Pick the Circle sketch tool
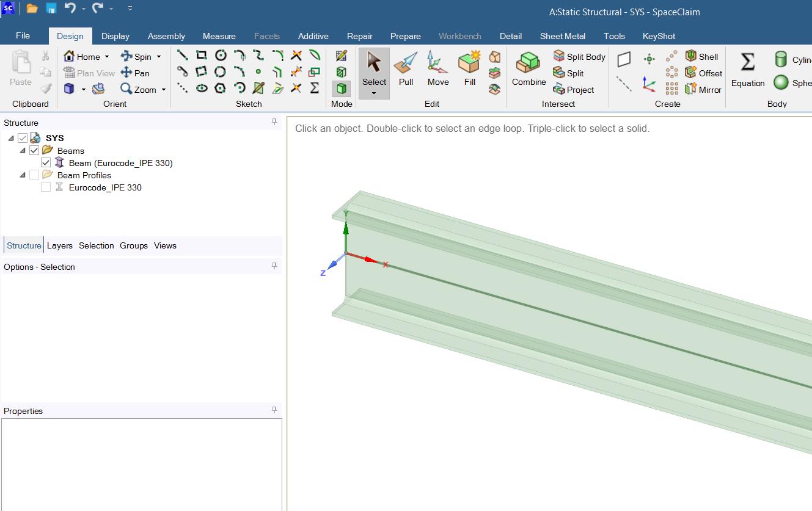Image resolution: width=812 pixels, height=511 pixels. click(220, 56)
